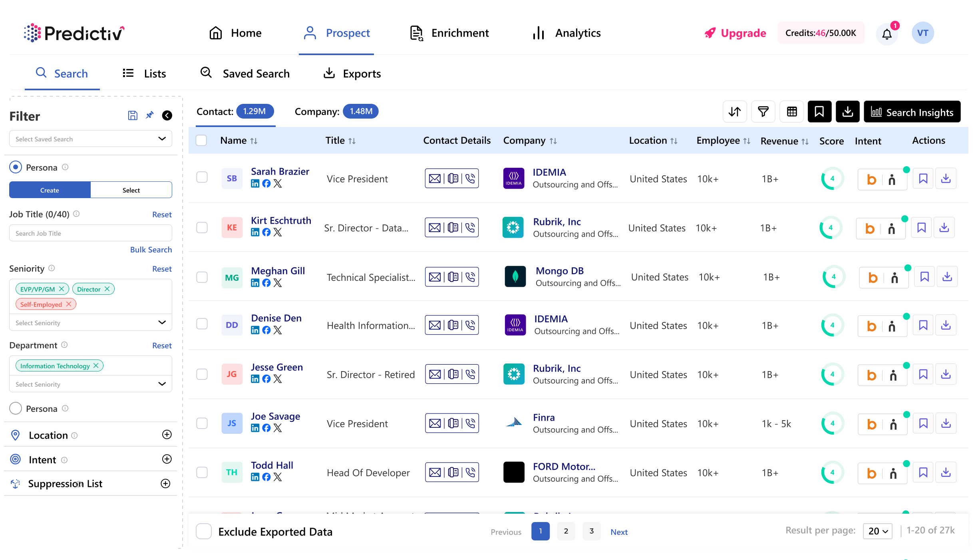Open the Enrichment menu
This screenshot has height=560, width=978.
pos(449,33)
